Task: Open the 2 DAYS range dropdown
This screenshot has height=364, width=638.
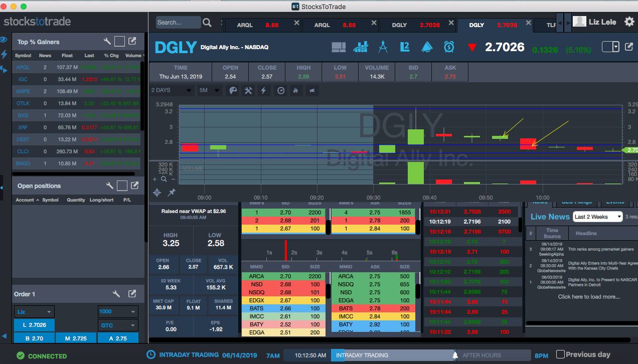Action: (x=172, y=90)
